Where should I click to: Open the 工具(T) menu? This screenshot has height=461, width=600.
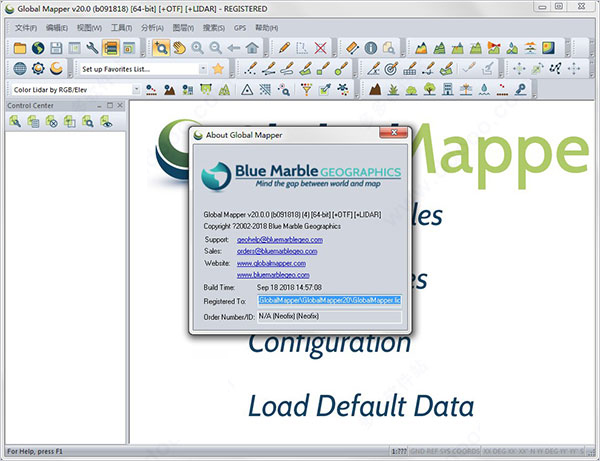point(121,28)
